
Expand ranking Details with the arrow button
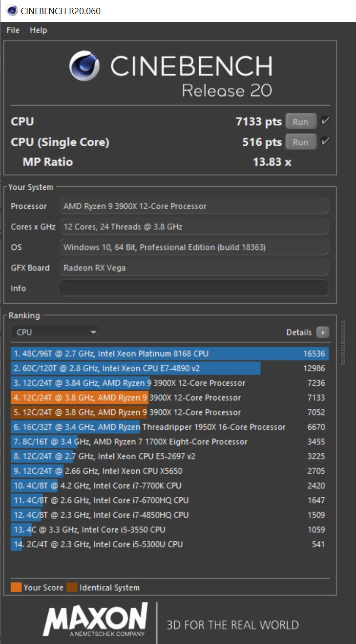[x=322, y=333]
